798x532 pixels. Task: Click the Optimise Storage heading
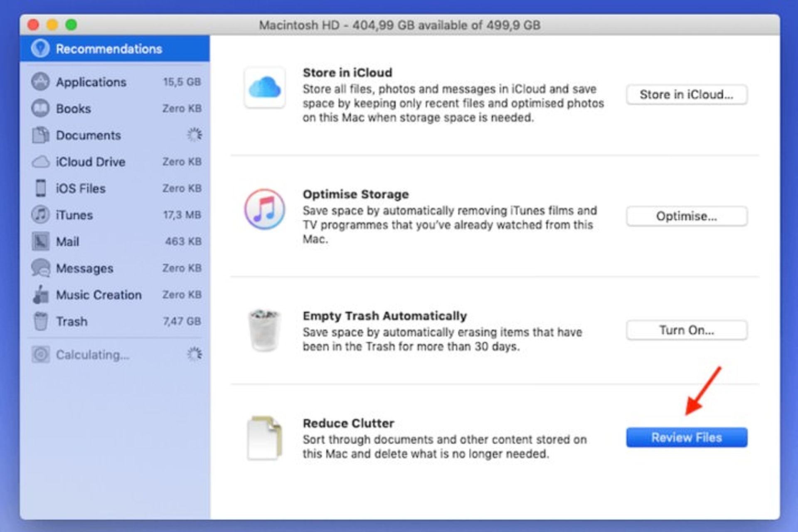pyautogui.click(x=356, y=194)
